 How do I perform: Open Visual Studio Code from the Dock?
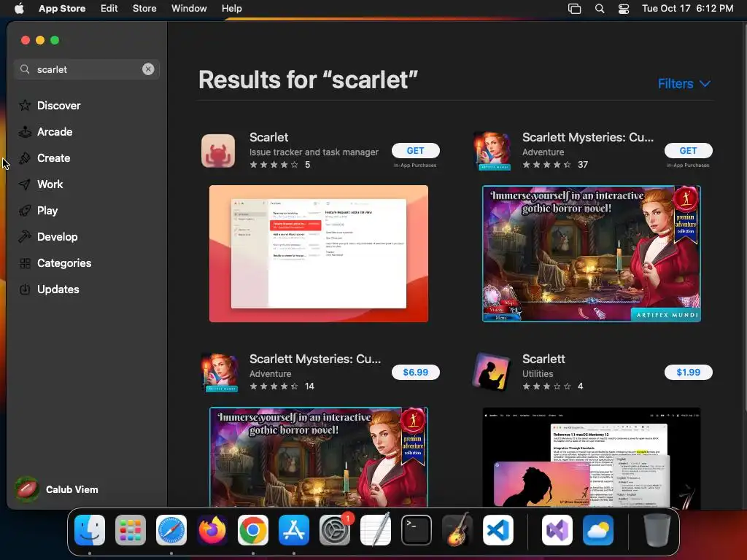[x=498, y=530]
